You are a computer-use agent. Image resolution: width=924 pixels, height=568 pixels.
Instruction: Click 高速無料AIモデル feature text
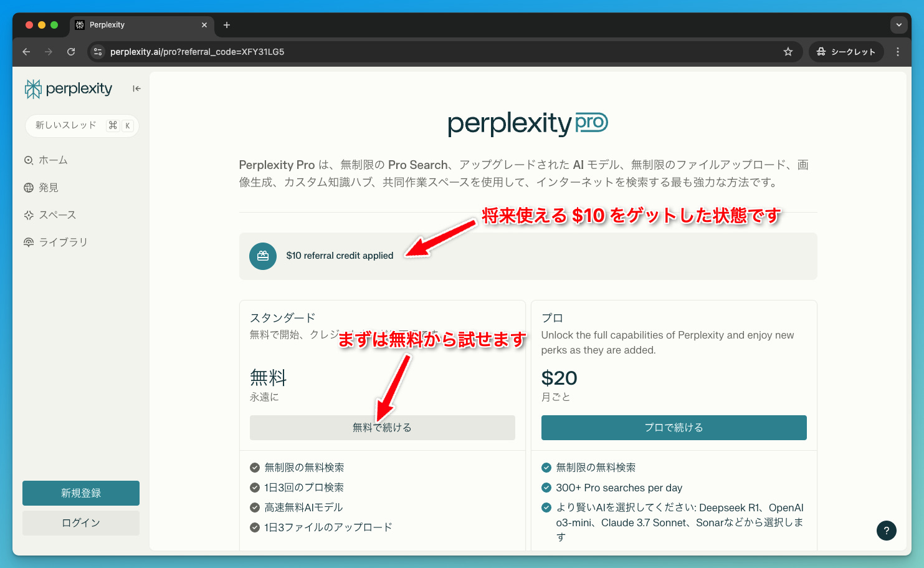304,508
